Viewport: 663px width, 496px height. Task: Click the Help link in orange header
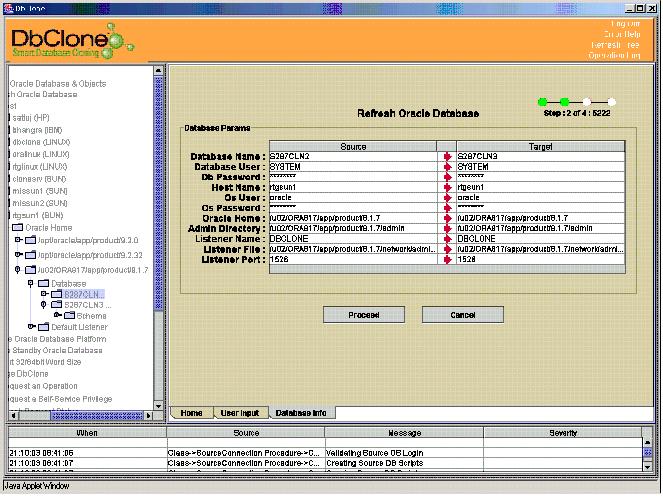pyautogui.click(x=622, y=34)
